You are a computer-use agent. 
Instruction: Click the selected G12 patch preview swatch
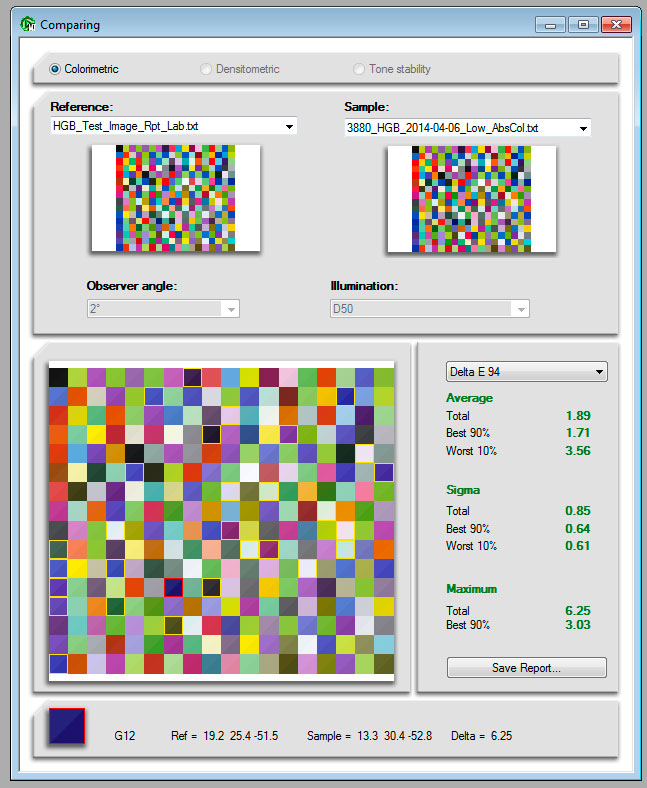[x=67, y=727]
